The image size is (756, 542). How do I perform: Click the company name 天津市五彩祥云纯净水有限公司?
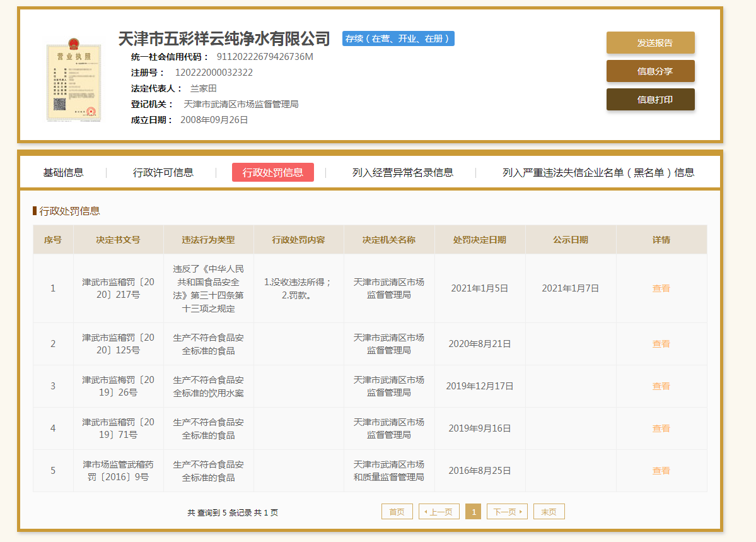click(224, 38)
